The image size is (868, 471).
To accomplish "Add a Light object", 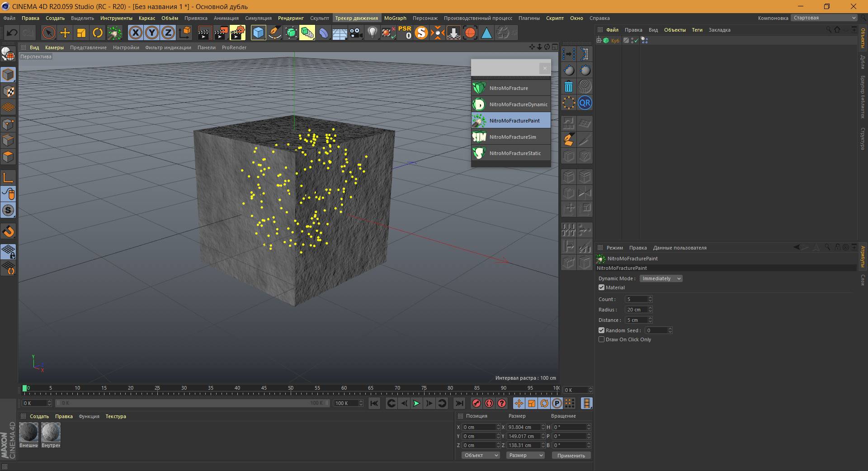I will [x=372, y=33].
